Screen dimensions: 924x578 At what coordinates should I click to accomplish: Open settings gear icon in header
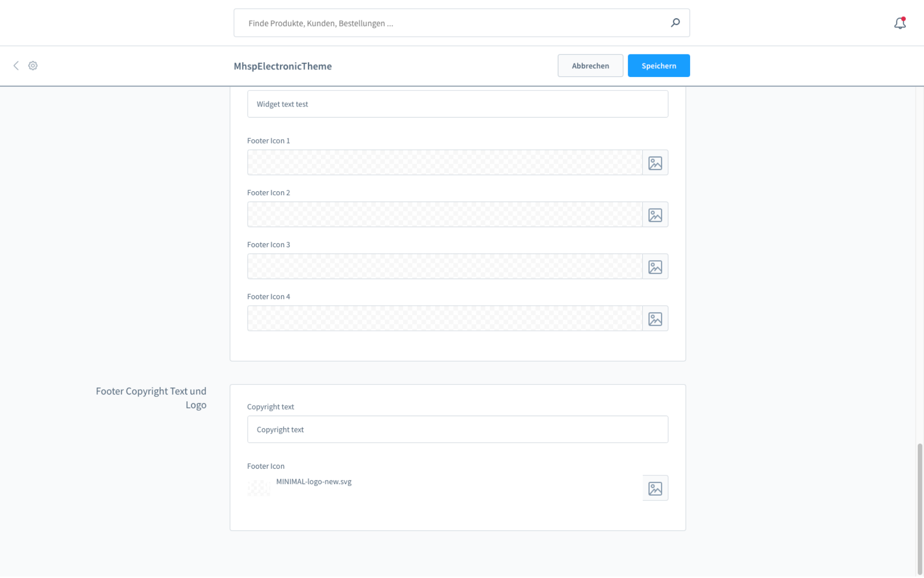click(x=33, y=66)
